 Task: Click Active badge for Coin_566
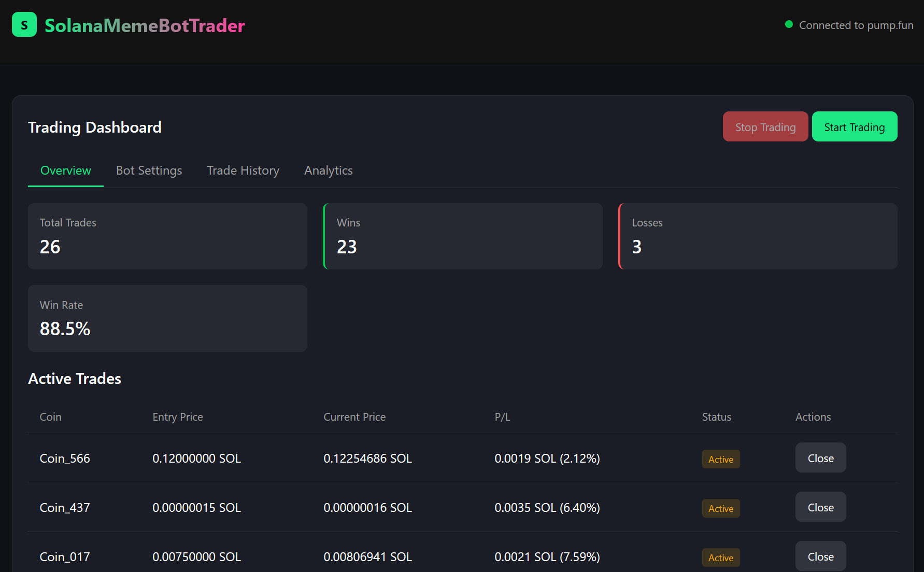tap(721, 459)
